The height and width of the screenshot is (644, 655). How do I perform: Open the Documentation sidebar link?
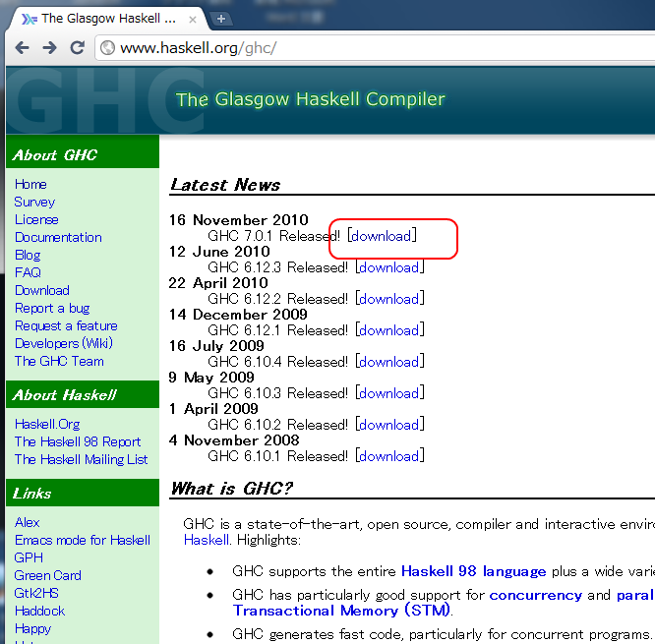[58, 237]
